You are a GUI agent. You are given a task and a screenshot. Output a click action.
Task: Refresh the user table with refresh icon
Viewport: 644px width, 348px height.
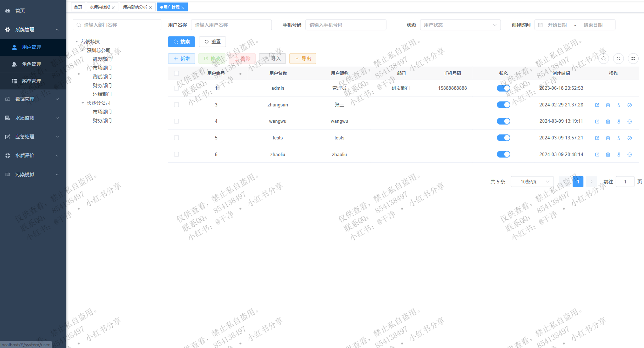[618, 59]
